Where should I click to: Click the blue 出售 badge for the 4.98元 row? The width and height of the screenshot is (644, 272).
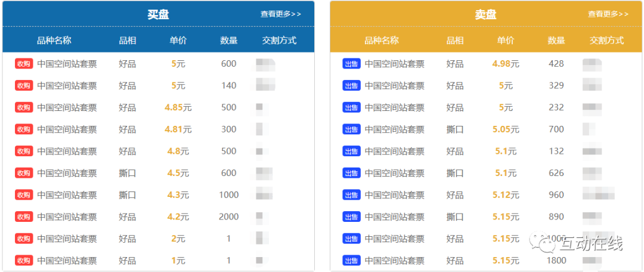point(351,64)
